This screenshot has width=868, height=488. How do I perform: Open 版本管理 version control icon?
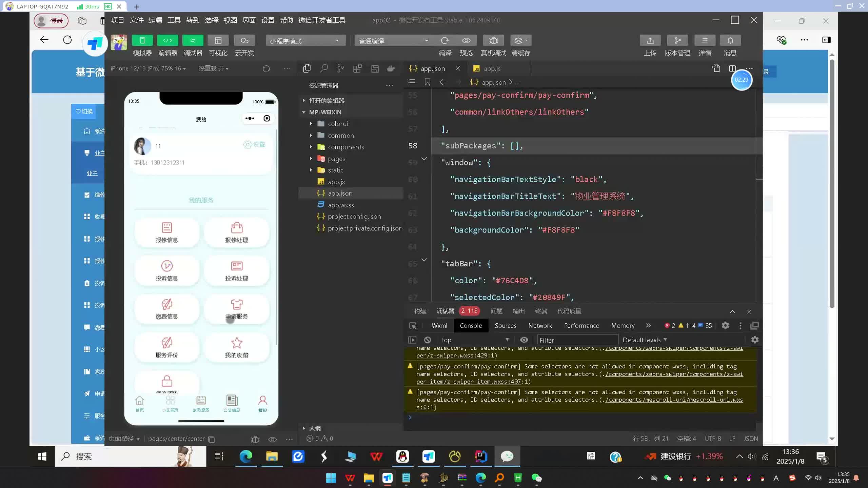[677, 41]
